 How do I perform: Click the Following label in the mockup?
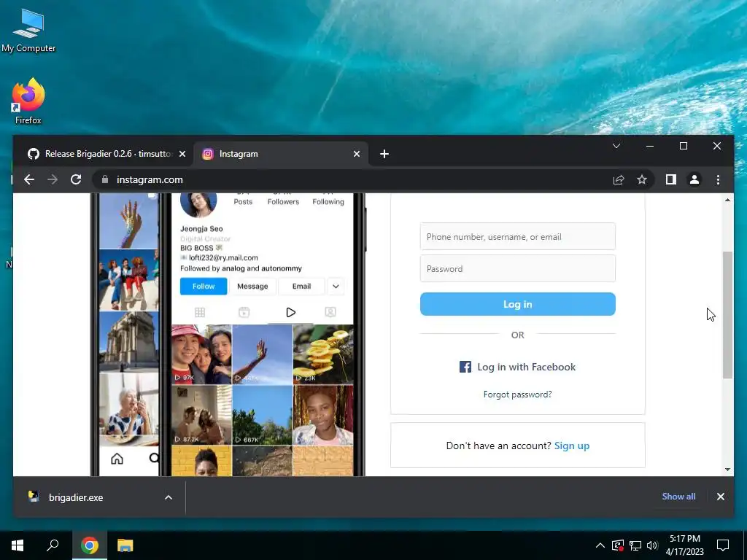tap(328, 202)
